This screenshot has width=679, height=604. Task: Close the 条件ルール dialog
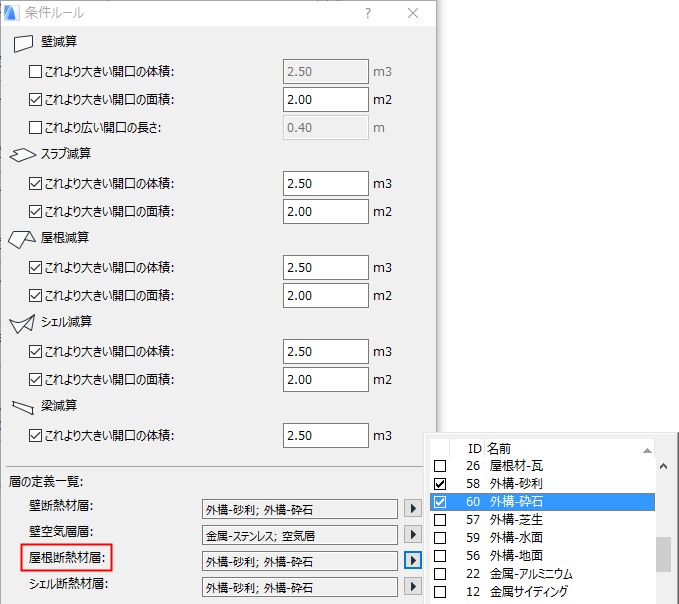413,13
